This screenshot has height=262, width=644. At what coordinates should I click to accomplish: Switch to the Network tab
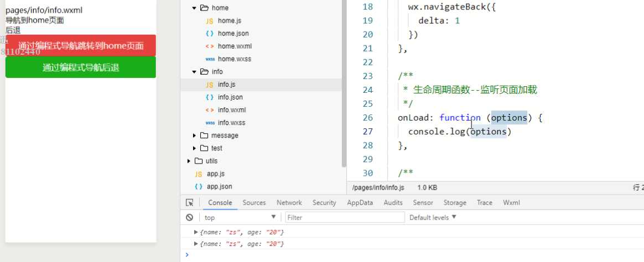[x=289, y=202]
